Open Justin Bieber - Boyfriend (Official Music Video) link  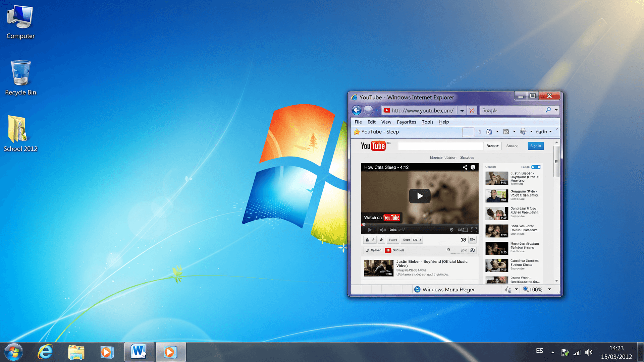[432, 263]
